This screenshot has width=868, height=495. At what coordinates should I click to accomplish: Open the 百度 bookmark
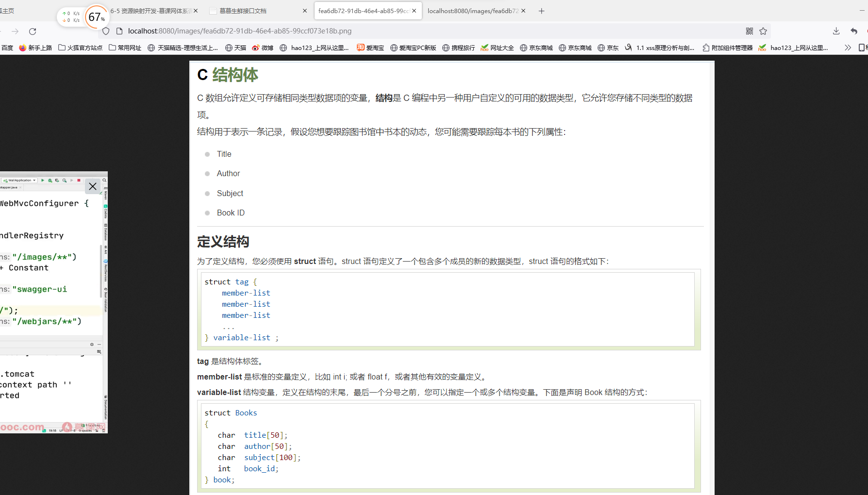click(x=7, y=48)
